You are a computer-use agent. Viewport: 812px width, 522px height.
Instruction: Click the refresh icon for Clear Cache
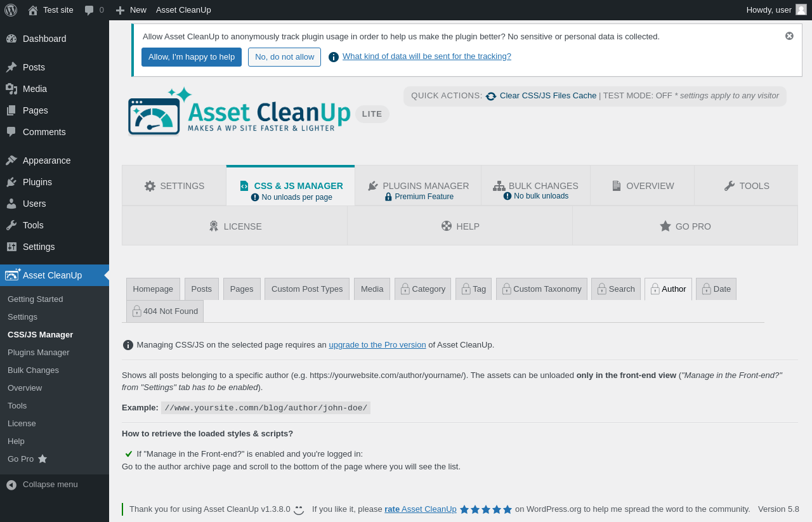(491, 96)
